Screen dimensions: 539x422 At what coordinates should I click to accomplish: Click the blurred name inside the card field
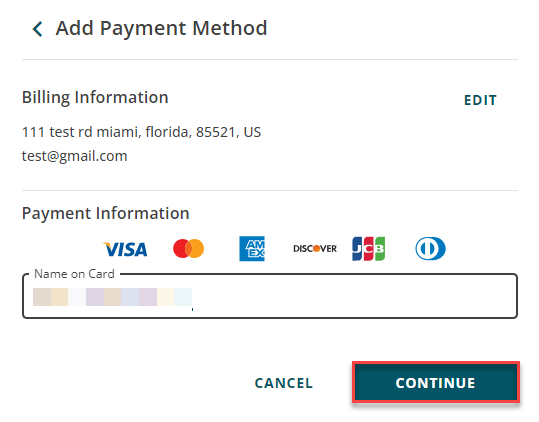112,297
